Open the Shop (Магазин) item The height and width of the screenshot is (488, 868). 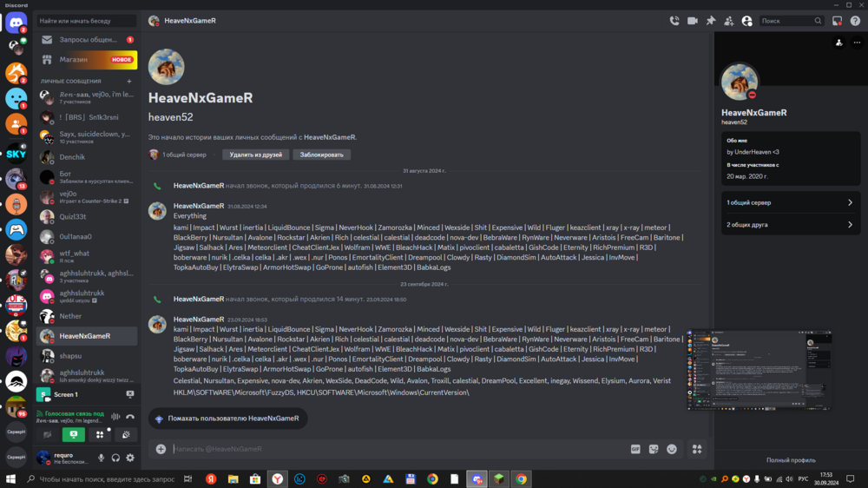click(x=87, y=59)
